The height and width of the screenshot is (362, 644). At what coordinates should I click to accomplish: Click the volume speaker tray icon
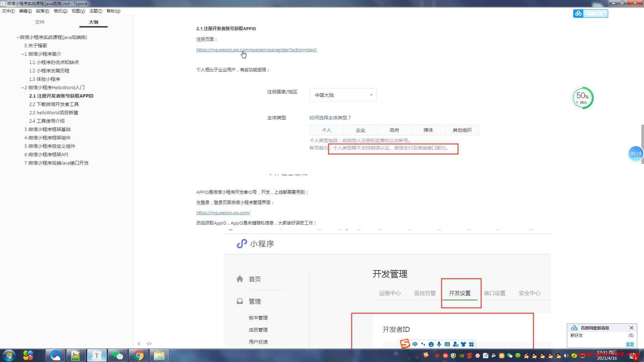[x=566, y=356]
